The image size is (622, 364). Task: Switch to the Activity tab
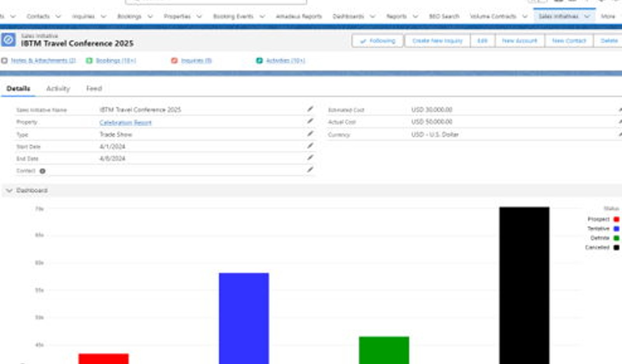pos(58,89)
